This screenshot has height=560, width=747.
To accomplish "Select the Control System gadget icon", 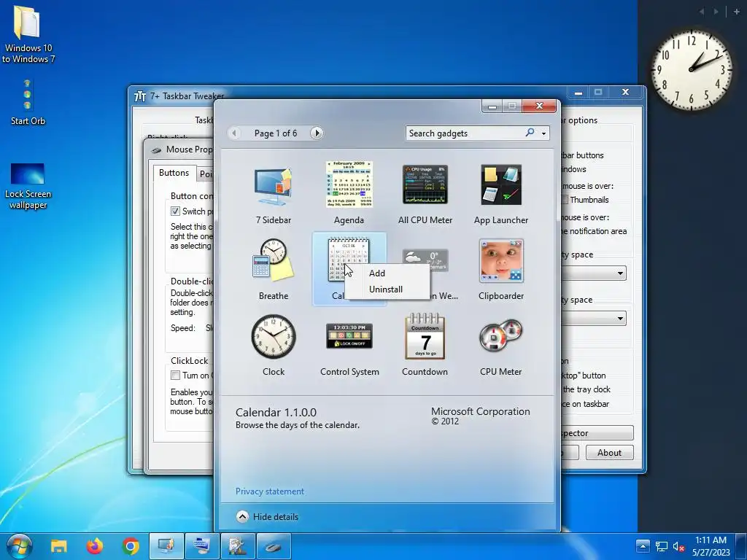I will 349,335.
